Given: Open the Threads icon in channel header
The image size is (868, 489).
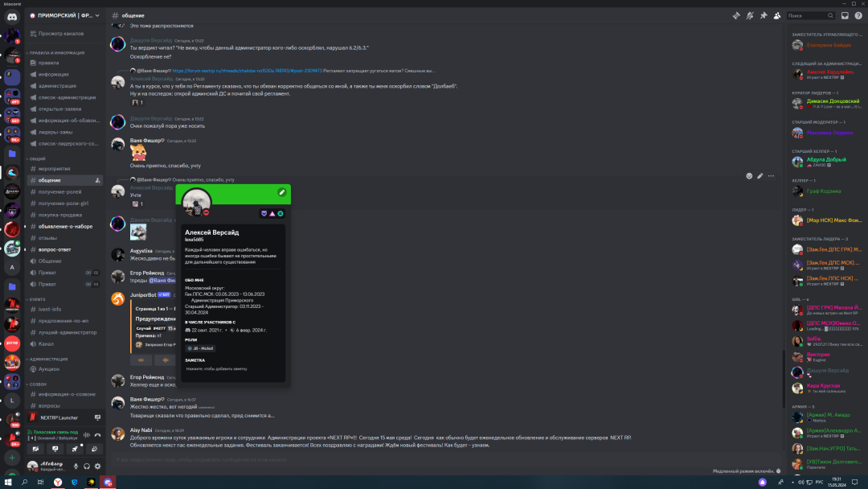Looking at the screenshot, I should tap(736, 15).
